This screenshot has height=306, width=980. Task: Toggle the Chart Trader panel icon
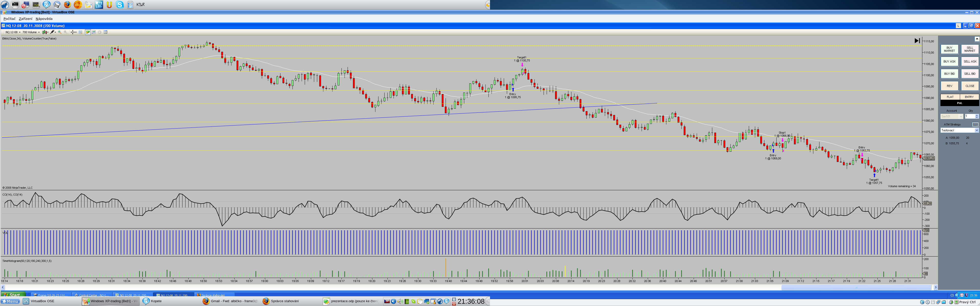(88, 32)
